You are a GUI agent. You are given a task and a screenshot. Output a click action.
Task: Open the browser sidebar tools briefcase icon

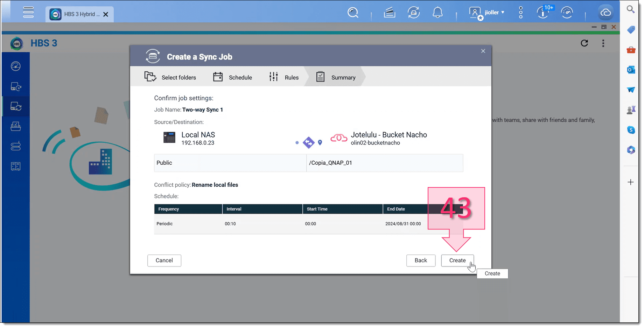(631, 50)
